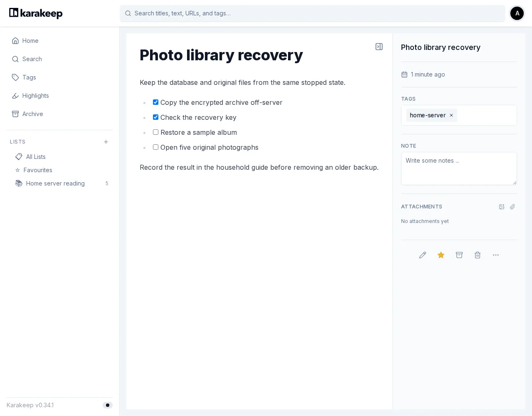Open the Highlights page
The width and height of the screenshot is (532, 416).
tap(59, 96)
